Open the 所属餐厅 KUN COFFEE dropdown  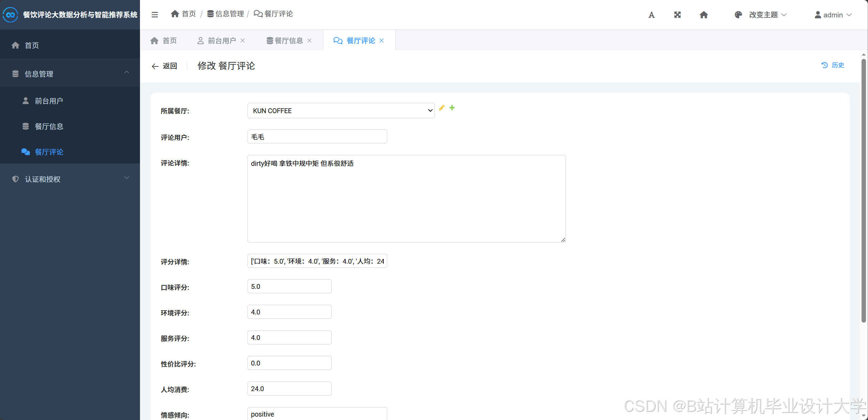(x=341, y=111)
